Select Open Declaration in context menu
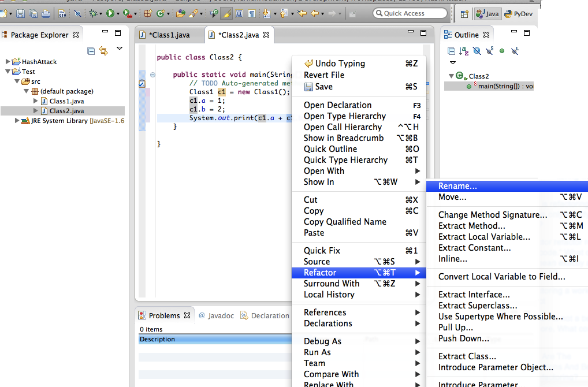 pos(359,105)
